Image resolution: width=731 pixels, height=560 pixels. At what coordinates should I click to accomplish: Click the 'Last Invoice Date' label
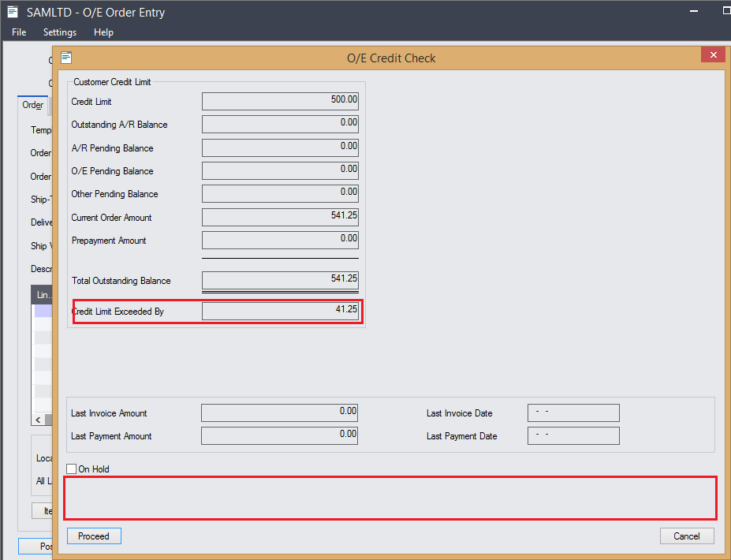point(459,413)
